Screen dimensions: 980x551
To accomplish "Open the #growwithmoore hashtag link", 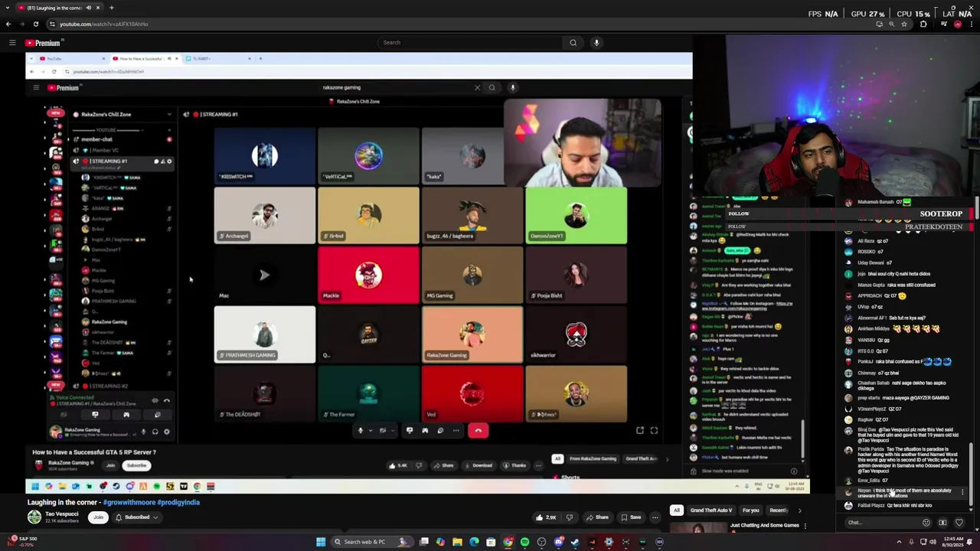I will coord(129,502).
